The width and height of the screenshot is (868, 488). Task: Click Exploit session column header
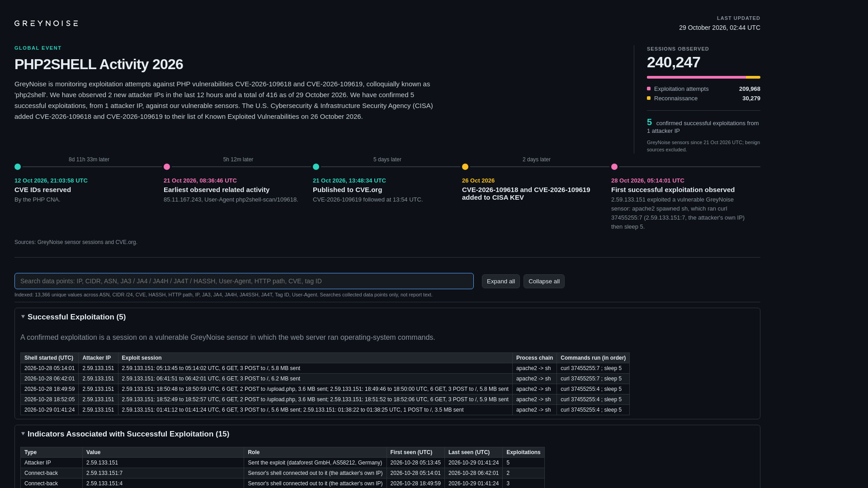(x=315, y=358)
